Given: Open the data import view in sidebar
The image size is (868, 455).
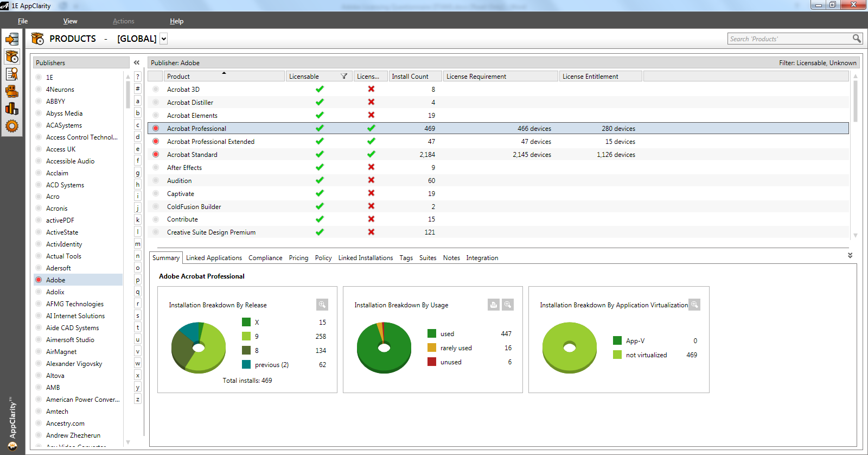Looking at the screenshot, I should coord(12,39).
